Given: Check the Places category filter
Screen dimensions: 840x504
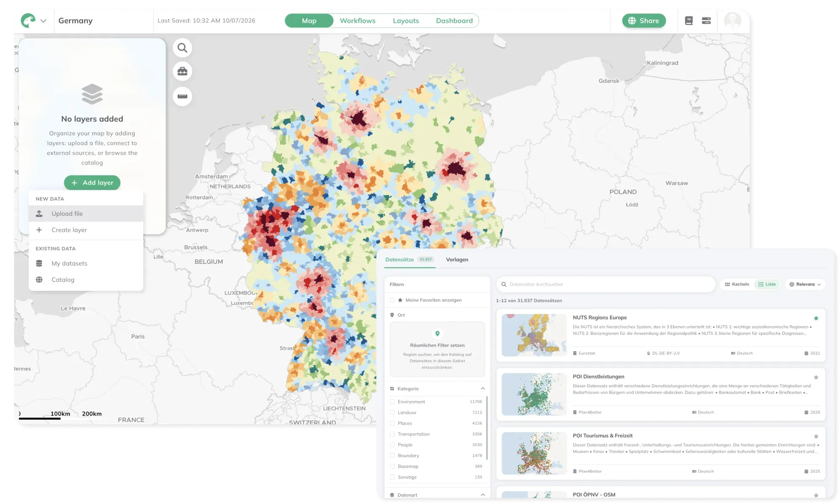Looking at the screenshot, I should pyautogui.click(x=392, y=423).
